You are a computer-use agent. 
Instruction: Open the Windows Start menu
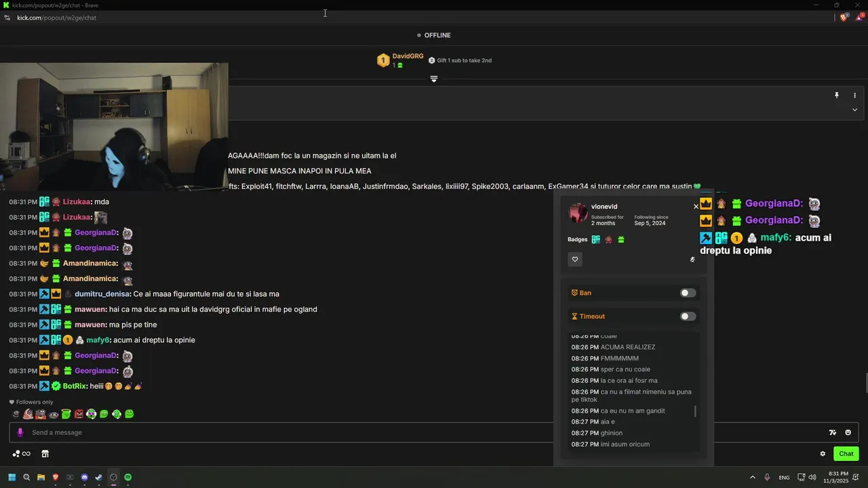coord(12,477)
